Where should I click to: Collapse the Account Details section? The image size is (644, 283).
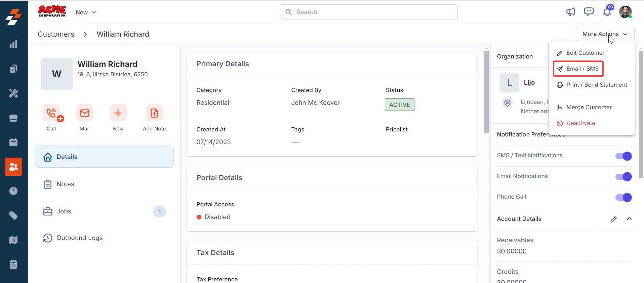(629, 219)
